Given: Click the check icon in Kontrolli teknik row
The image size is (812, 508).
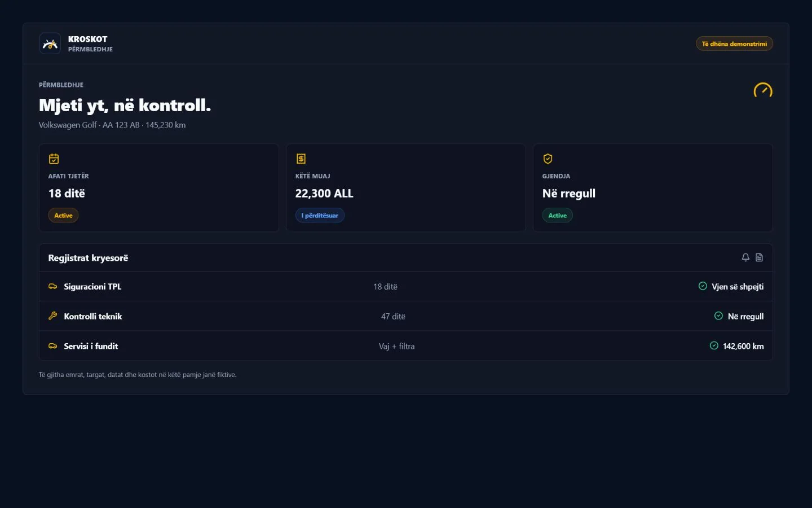Looking at the screenshot, I should [x=718, y=316].
